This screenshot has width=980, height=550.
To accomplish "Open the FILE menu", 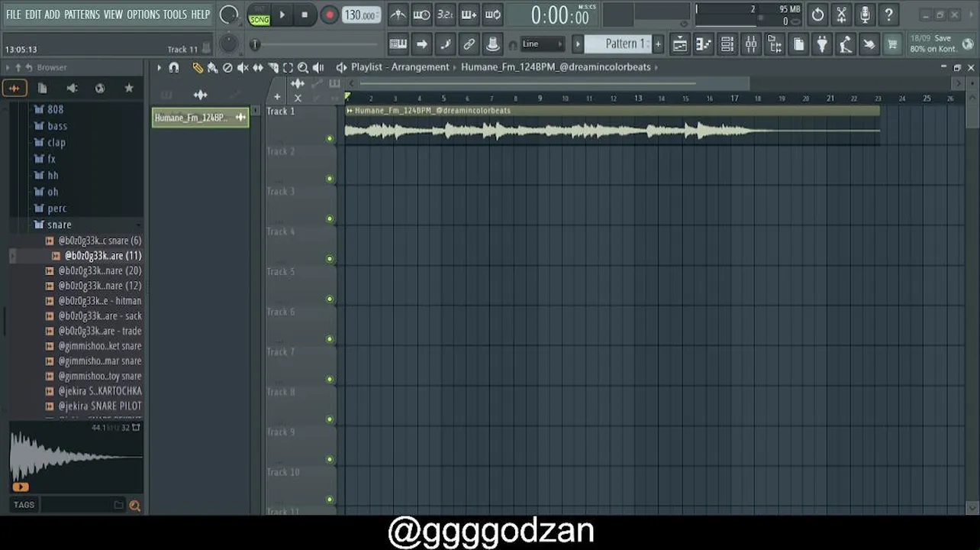I will click(13, 15).
